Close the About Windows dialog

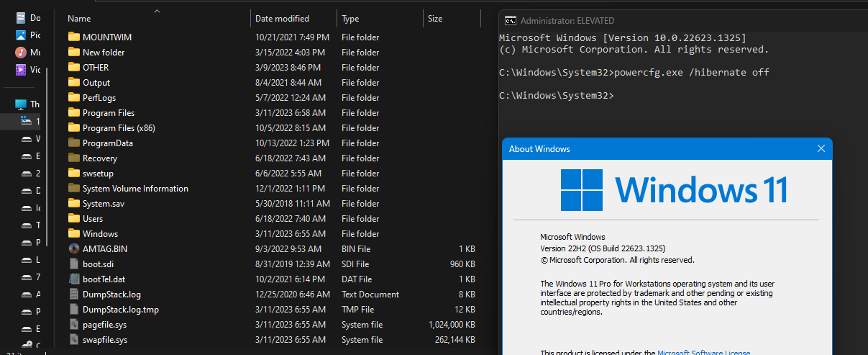pyautogui.click(x=821, y=149)
